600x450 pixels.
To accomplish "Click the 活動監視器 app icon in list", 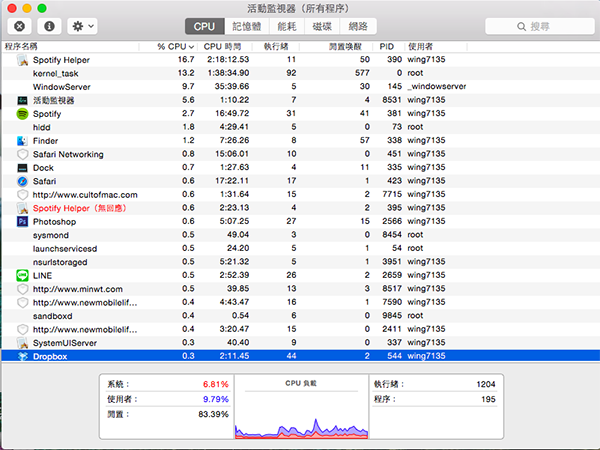I will pyautogui.click(x=23, y=100).
